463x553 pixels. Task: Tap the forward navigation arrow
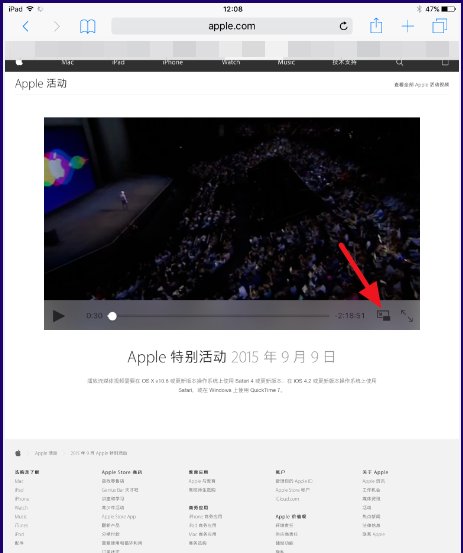pyautogui.click(x=56, y=26)
